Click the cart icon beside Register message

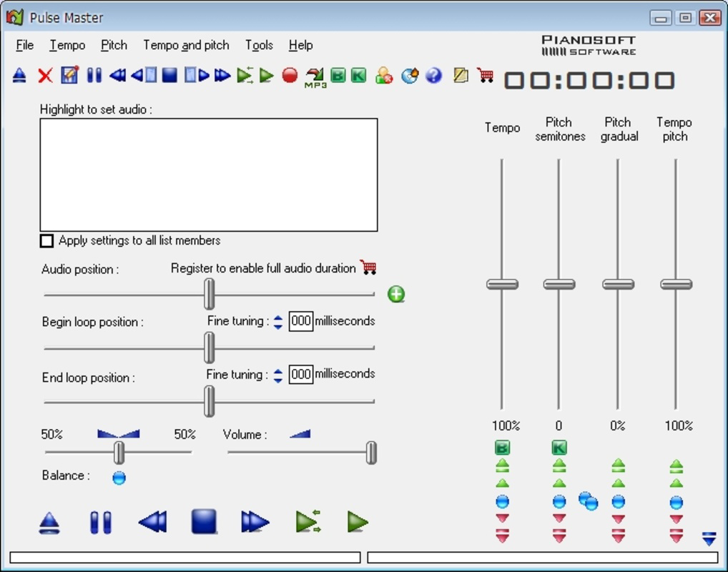pos(368,267)
